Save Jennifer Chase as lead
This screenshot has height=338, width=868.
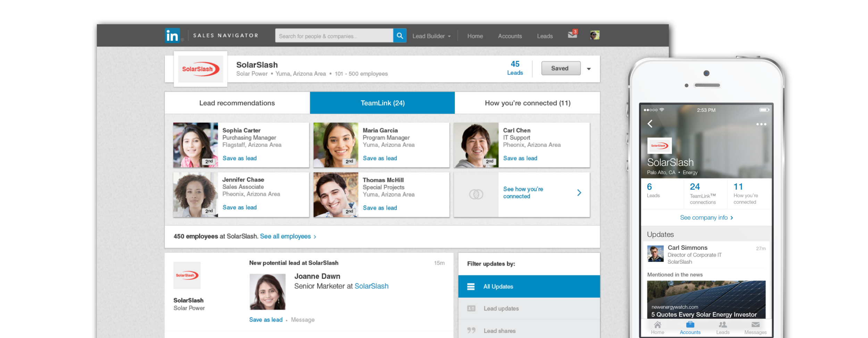240,207
